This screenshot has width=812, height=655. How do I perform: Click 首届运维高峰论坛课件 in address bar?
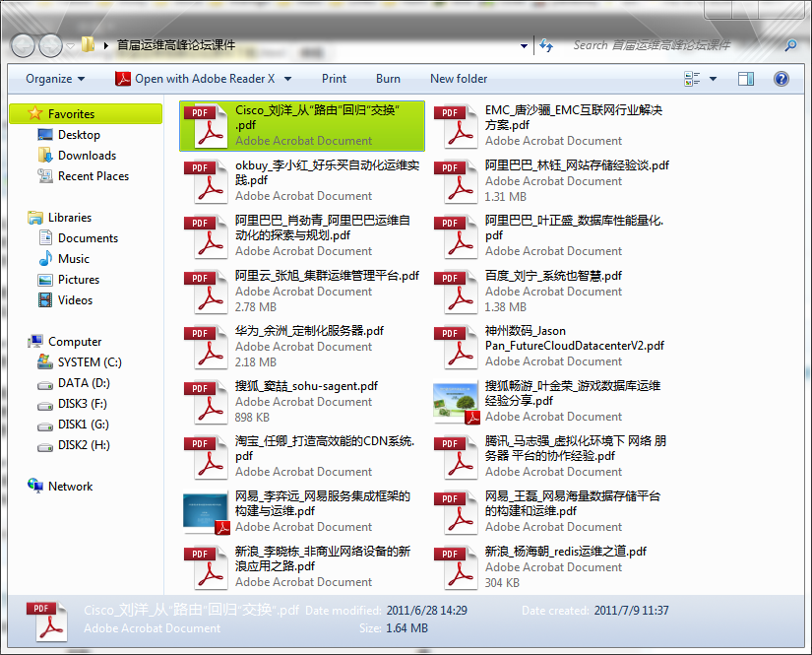(x=176, y=45)
